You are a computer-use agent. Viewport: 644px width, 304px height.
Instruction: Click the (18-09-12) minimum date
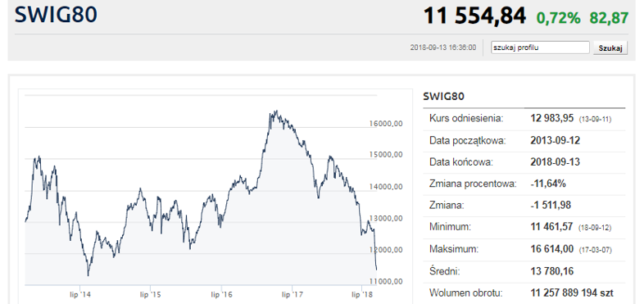(595, 228)
